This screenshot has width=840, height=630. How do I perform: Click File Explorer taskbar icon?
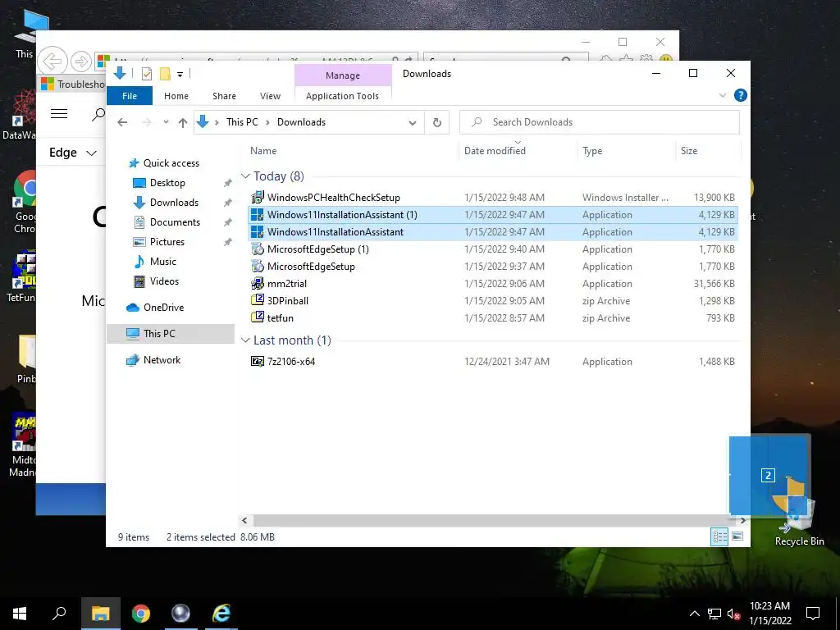tap(101, 614)
